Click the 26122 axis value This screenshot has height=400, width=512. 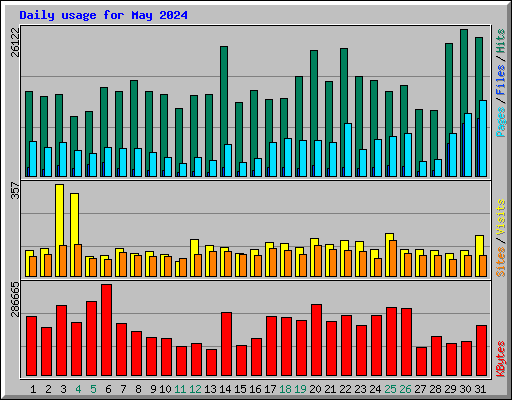pos(15,43)
